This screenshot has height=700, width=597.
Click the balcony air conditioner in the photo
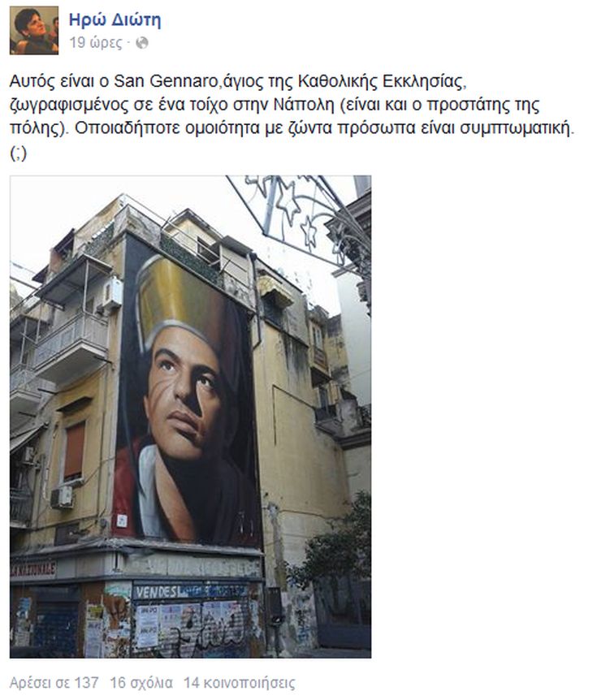point(112,293)
